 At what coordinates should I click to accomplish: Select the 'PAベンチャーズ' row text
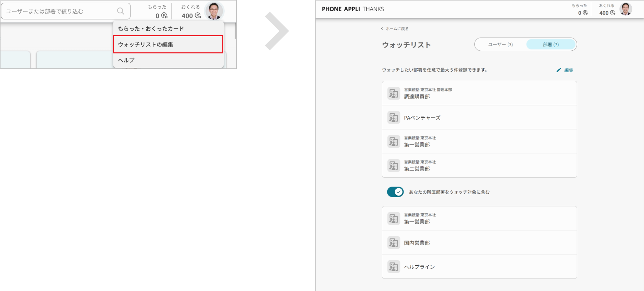(422, 118)
